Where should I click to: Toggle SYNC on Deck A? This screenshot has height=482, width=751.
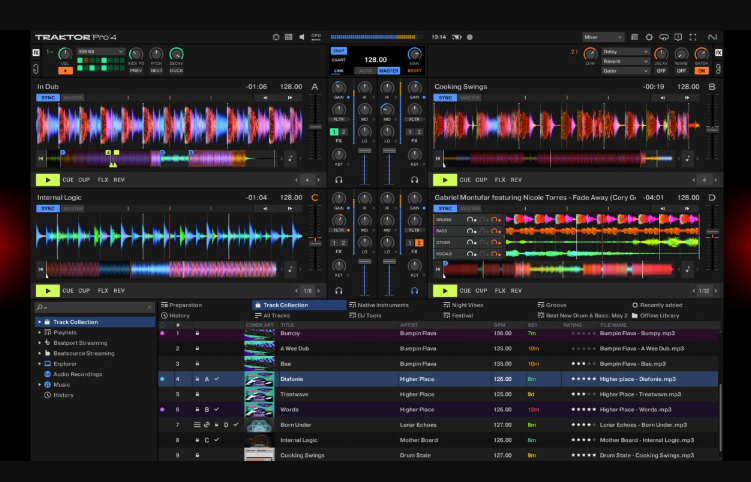coord(48,98)
